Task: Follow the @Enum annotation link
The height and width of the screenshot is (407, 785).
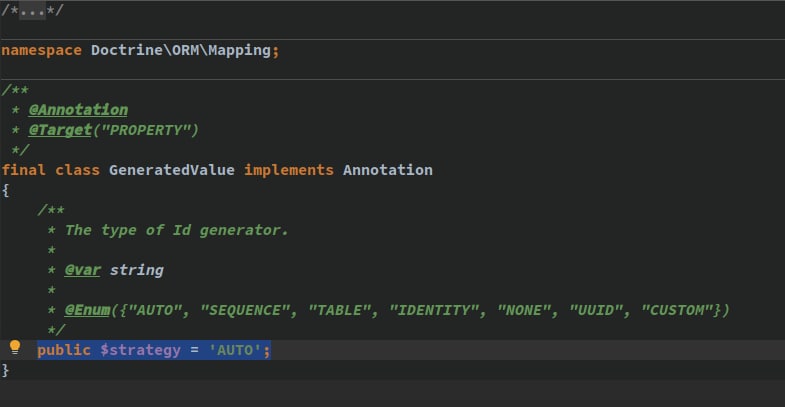Action: pyautogui.click(x=87, y=310)
